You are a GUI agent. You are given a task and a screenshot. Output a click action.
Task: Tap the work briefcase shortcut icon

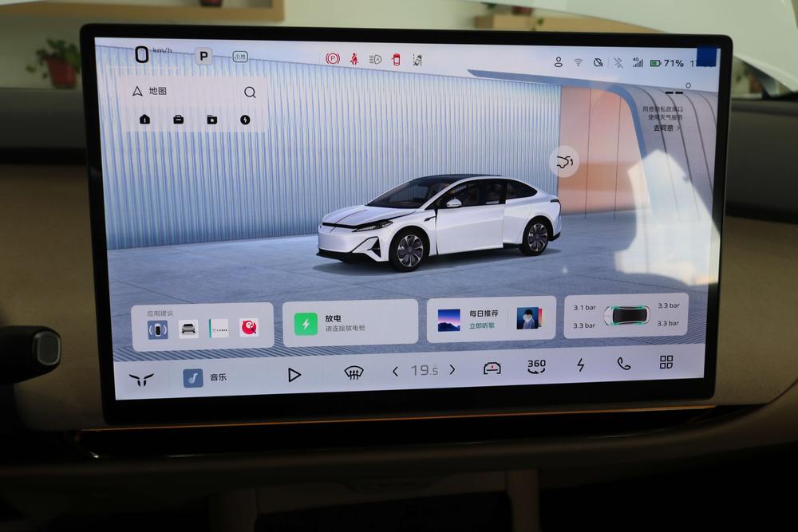pyautogui.click(x=178, y=120)
